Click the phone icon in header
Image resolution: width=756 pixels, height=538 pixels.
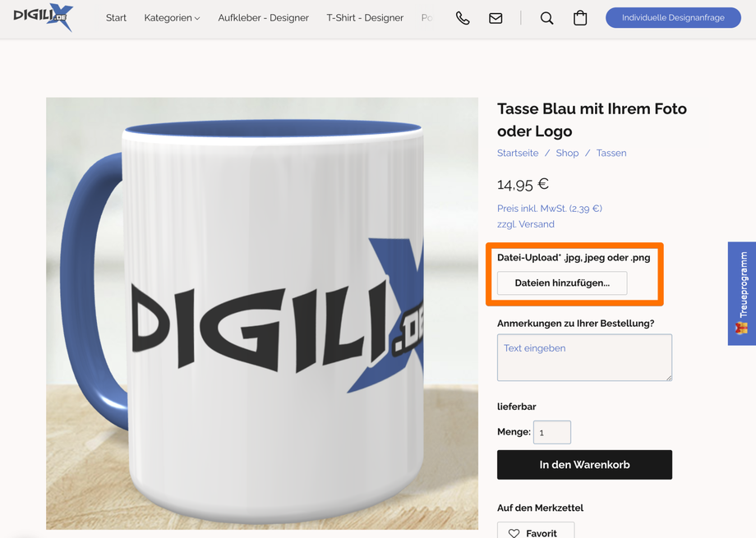pyautogui.click(x=463, y=18)
